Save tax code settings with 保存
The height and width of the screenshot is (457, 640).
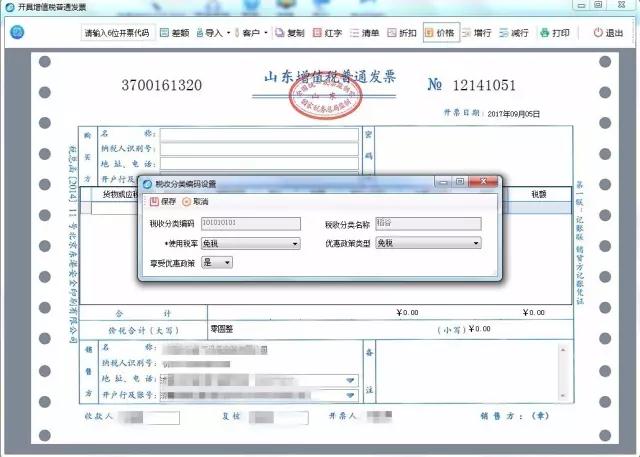[163, 202]
